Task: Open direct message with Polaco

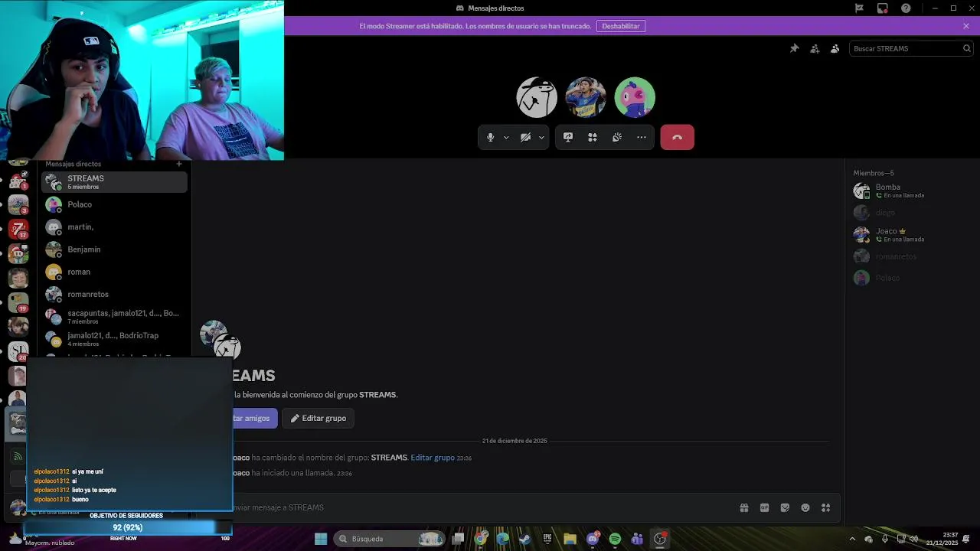Action: click(114, 204)
